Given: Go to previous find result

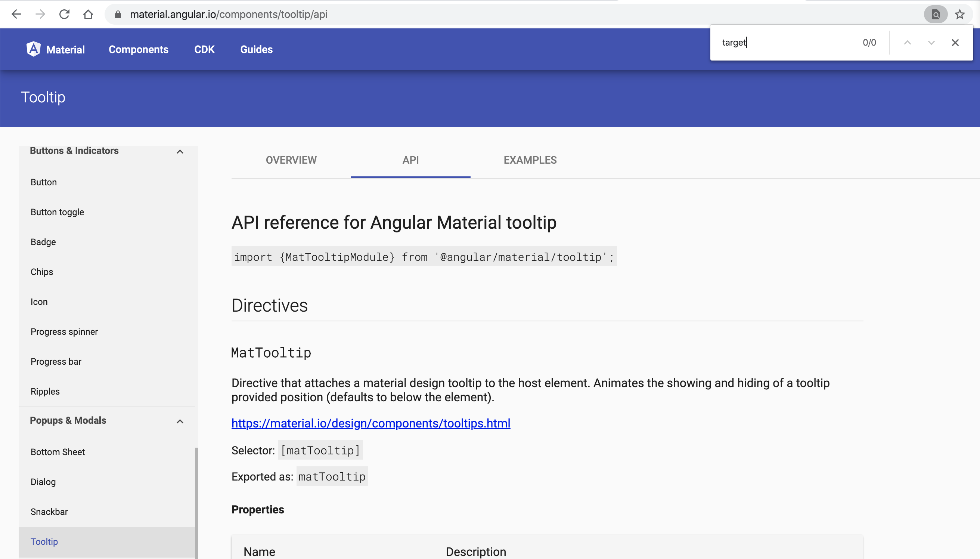Looking at the screenshot, I should [x=907, y=42].
